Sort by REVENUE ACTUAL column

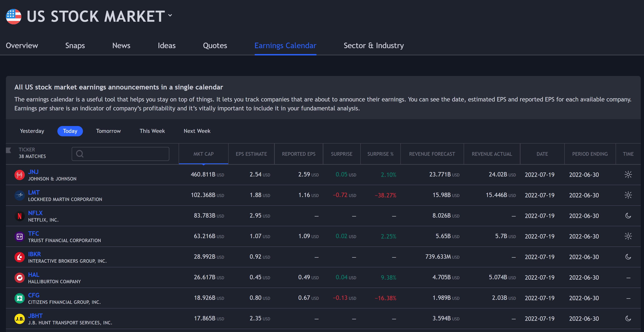[x=492, y=154]
